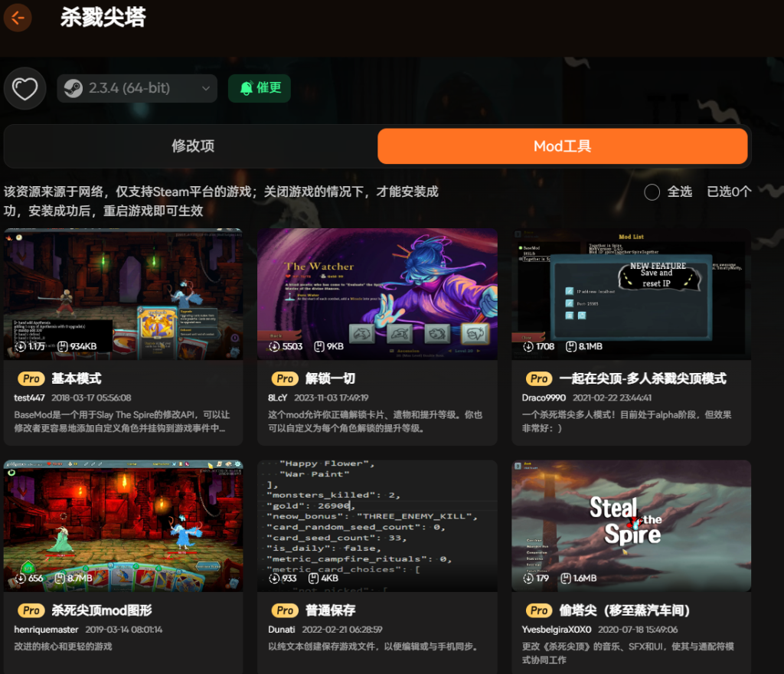Switch to the 修改项 tab
The height and width of the screenshot is (674, 784).
(x=193, y=146)
